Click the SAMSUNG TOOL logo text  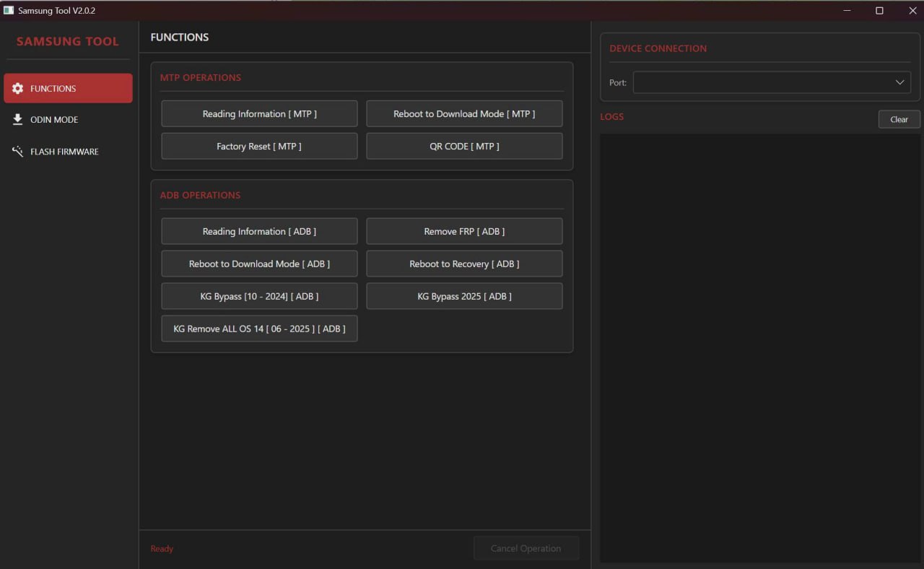[x=68, y=41]
